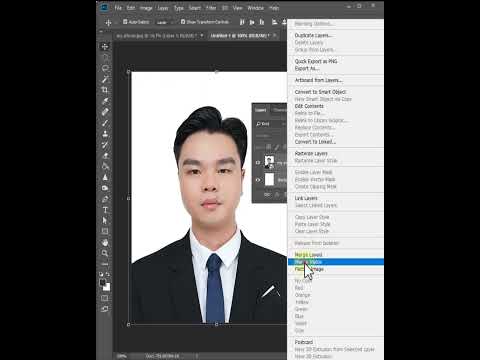480x360 pixels.
Task: Toggle Show Transform Controls checkbox
Action: click(183, 22)
